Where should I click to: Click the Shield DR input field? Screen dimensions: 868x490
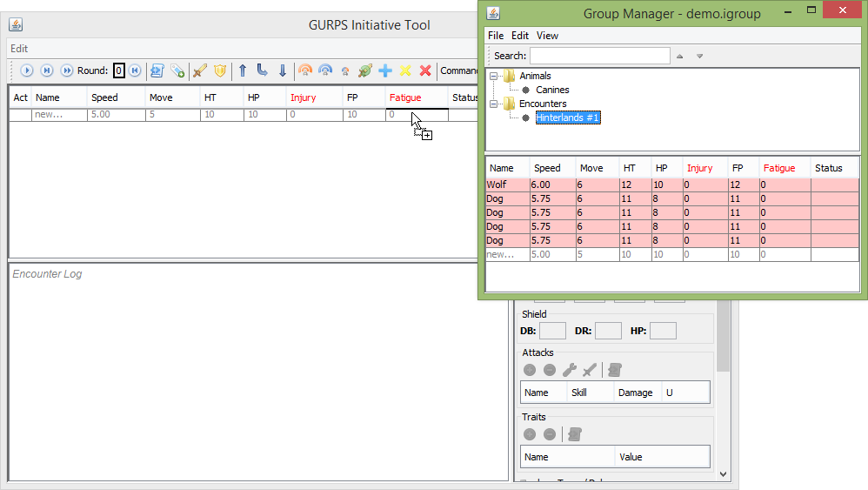(608, 331)
